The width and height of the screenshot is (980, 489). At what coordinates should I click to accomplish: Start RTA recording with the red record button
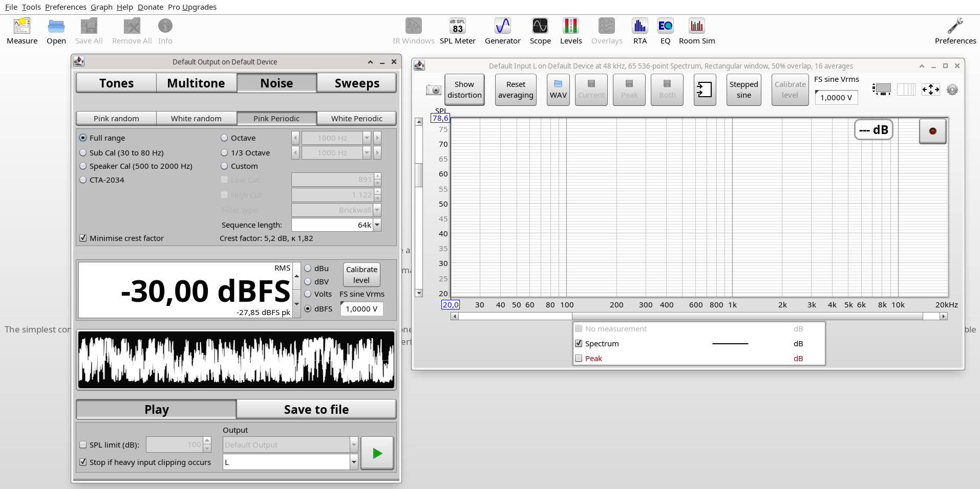(932, 131)
